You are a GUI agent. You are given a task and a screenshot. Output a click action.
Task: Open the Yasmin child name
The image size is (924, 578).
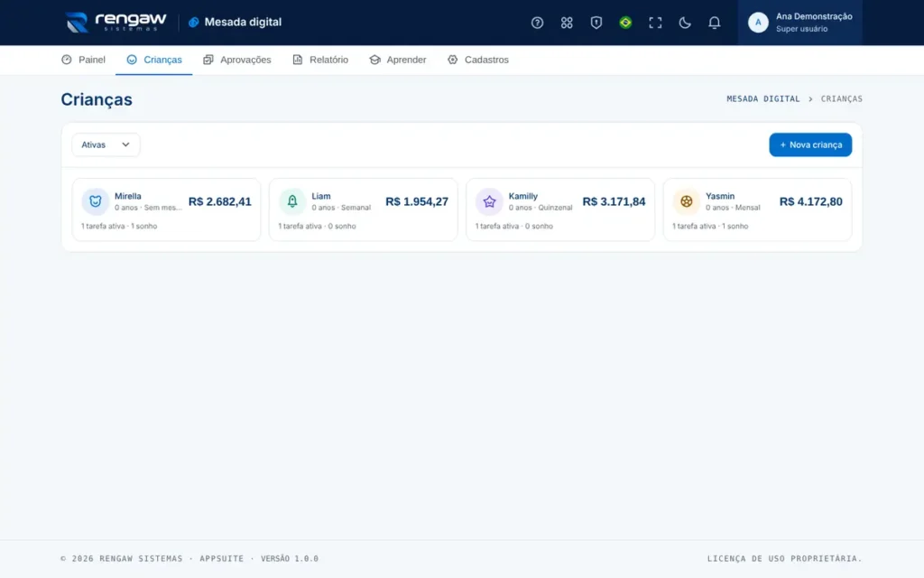pos(720,196)
